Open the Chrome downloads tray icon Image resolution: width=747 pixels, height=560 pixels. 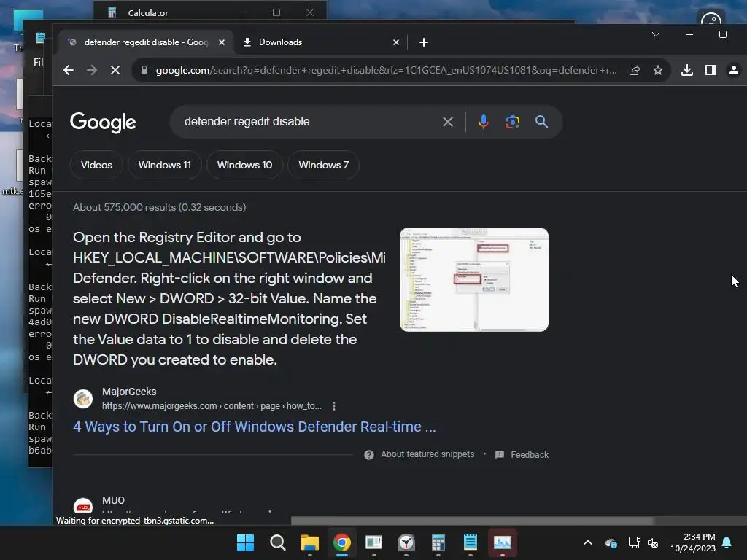[687, 71]
